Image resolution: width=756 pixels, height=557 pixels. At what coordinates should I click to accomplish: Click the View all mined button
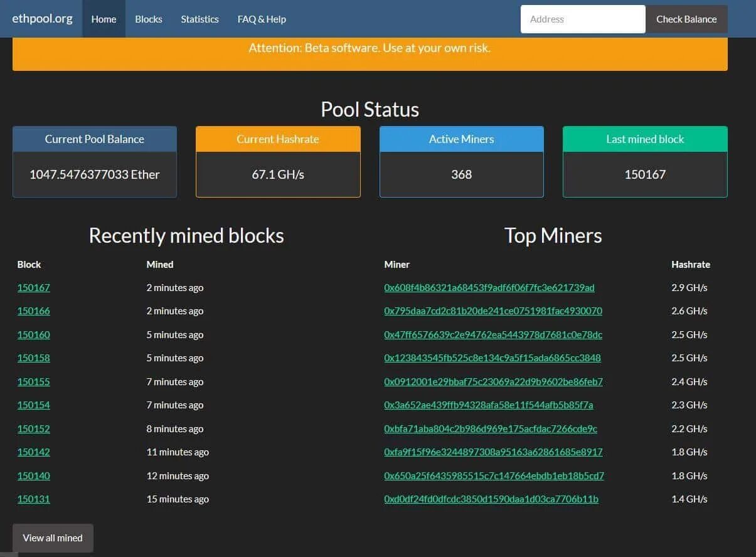click(x=53, y=538)
